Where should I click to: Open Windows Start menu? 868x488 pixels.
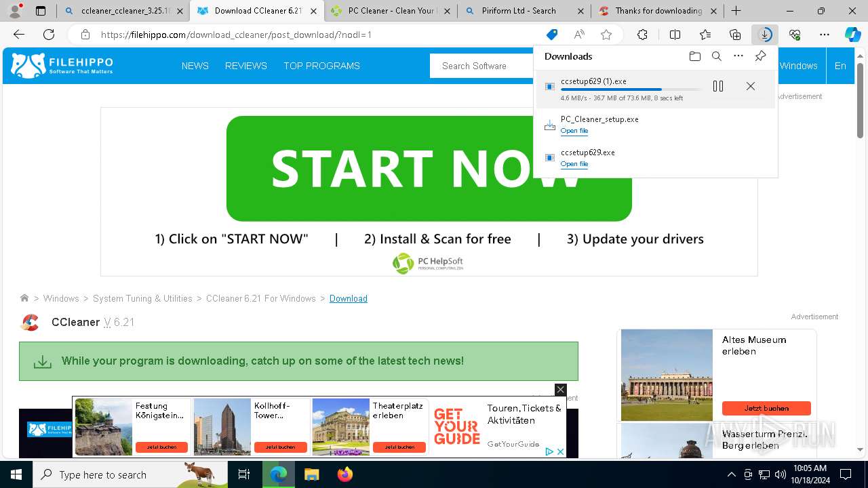[x=16, y=474]
